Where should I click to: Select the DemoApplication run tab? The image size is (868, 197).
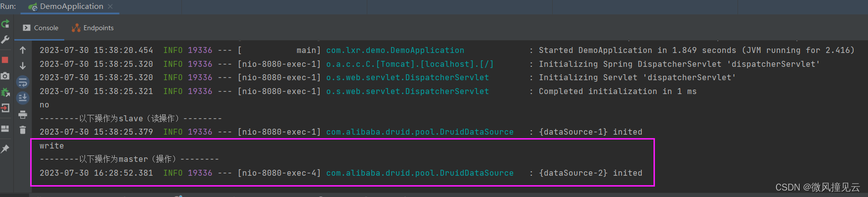pos(66,6)
